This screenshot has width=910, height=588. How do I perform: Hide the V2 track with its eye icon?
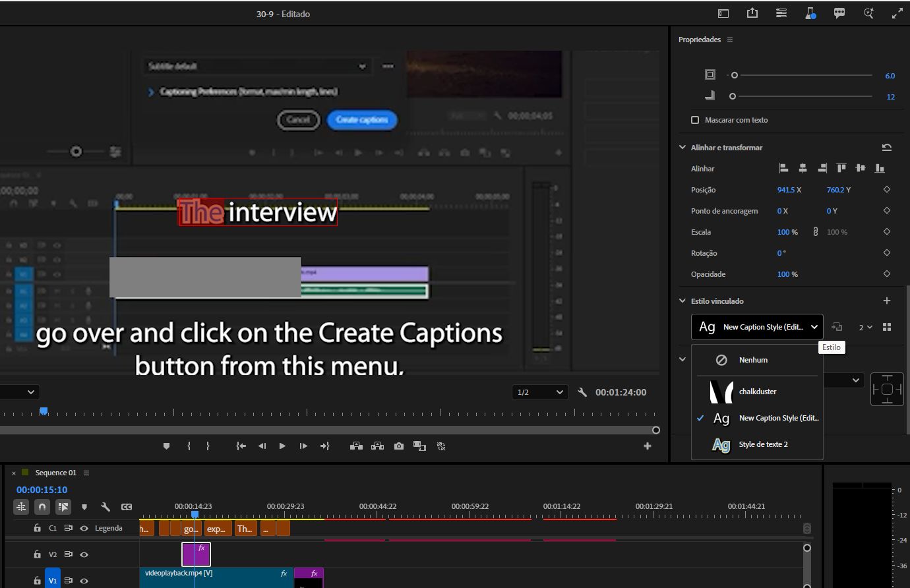[x=83, y=554]
